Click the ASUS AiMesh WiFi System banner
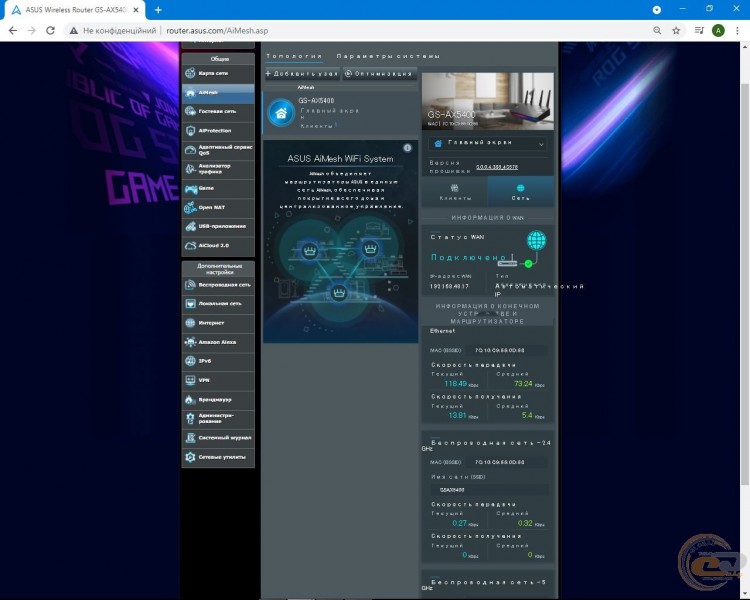Image resolution: width=750 pixels, height=600 pixels. (340, 242)
